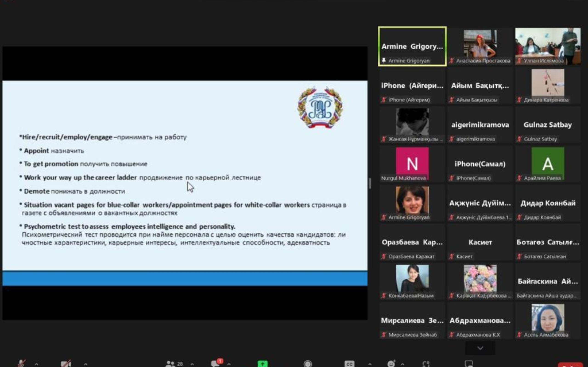
Task: Expand chat options arrow beside chat icon
Action: (x=229, y=364)
